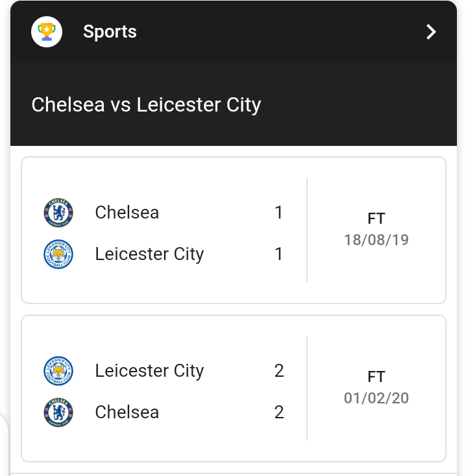466x476 pixels.
Task: Click the Sports trophy icon
Action: (47, 31)
